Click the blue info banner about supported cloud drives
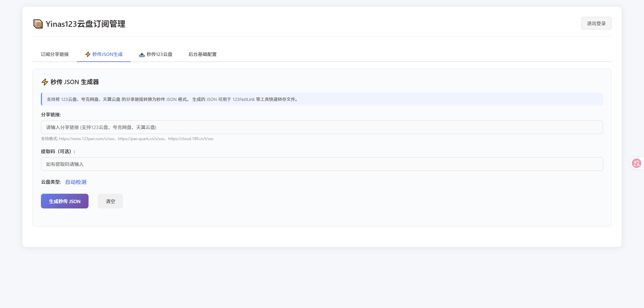This screenshot has width=644, height=308. [x=322, y=99]
